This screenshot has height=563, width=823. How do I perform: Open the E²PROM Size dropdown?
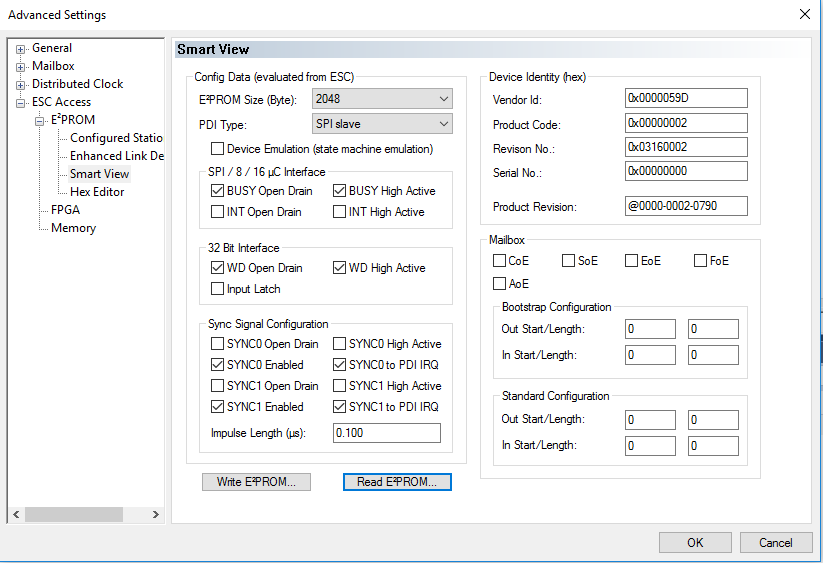443,99
